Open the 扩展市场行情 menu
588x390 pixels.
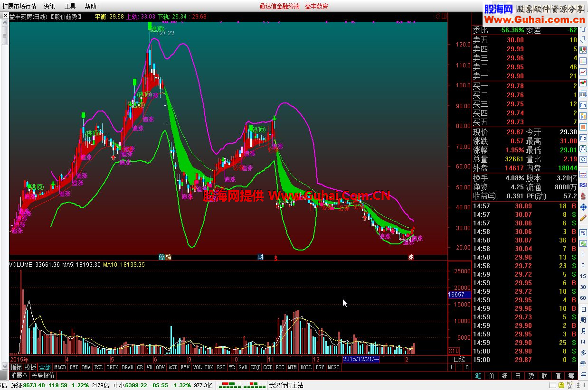[19, 6]
